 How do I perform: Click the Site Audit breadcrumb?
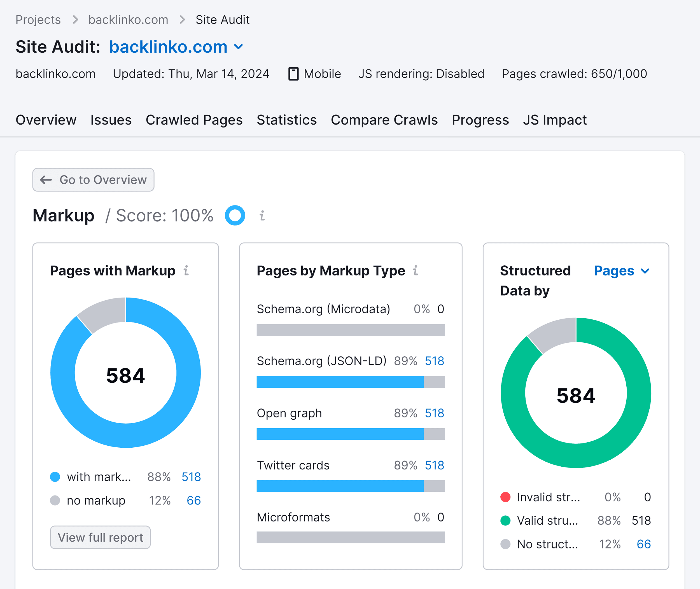(222, 20)
